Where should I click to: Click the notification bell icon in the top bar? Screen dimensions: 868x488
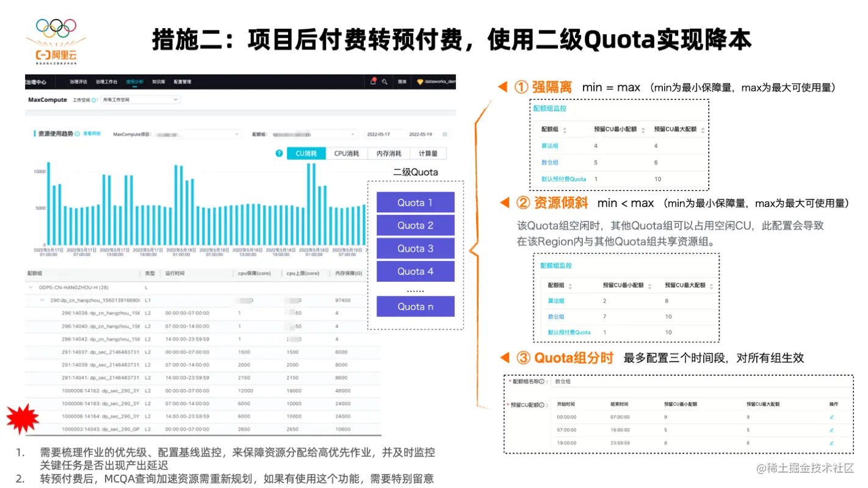372,81
